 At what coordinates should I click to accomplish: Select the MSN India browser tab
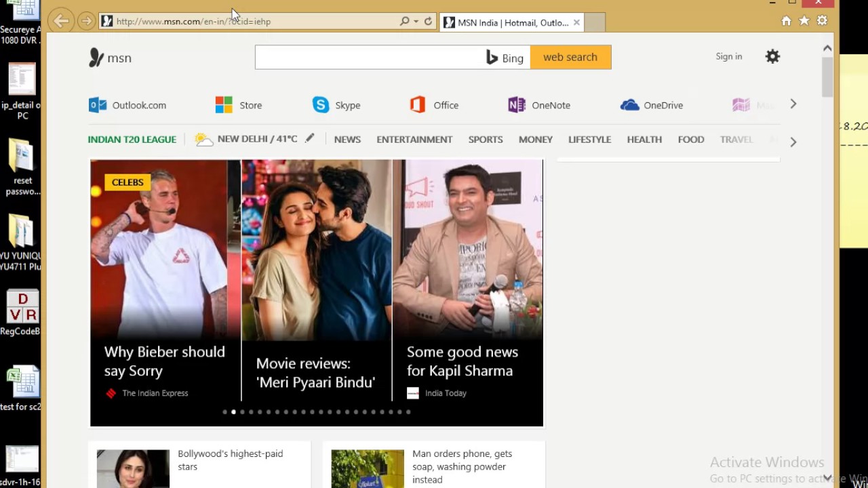pyautogui.click(x=512, y=22)
